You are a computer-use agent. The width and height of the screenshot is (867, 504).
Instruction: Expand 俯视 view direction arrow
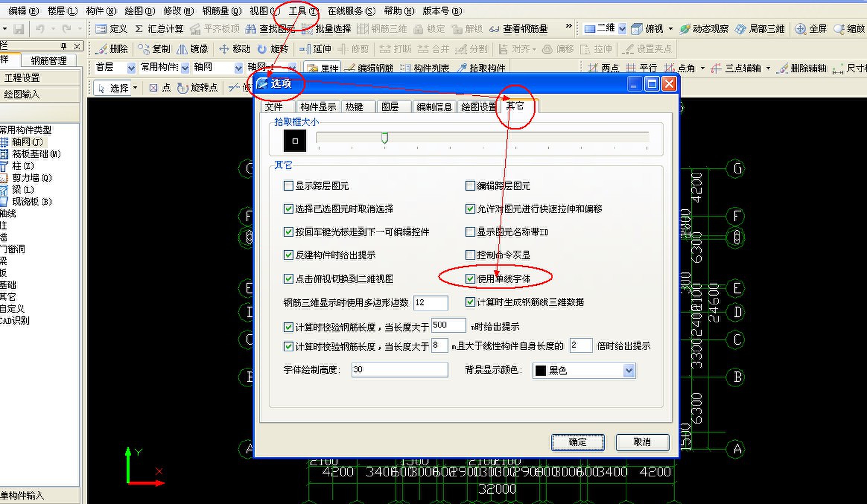671,29
